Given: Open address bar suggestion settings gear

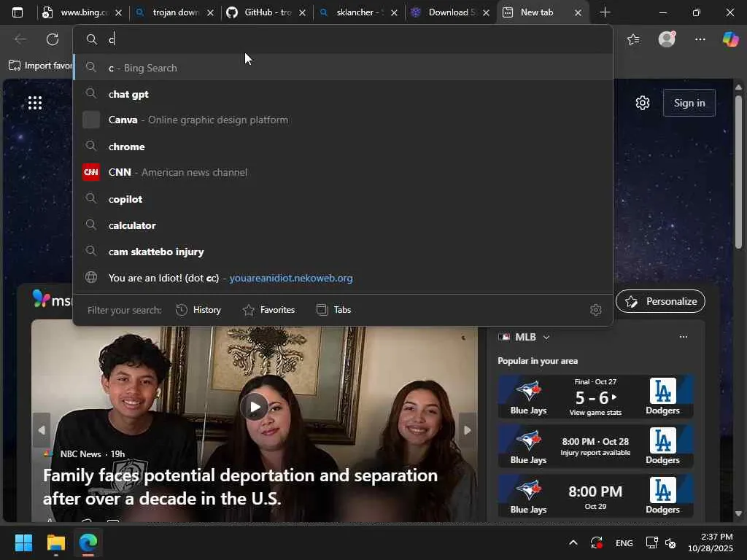Looking at the screenshot, I should (595, 310).
